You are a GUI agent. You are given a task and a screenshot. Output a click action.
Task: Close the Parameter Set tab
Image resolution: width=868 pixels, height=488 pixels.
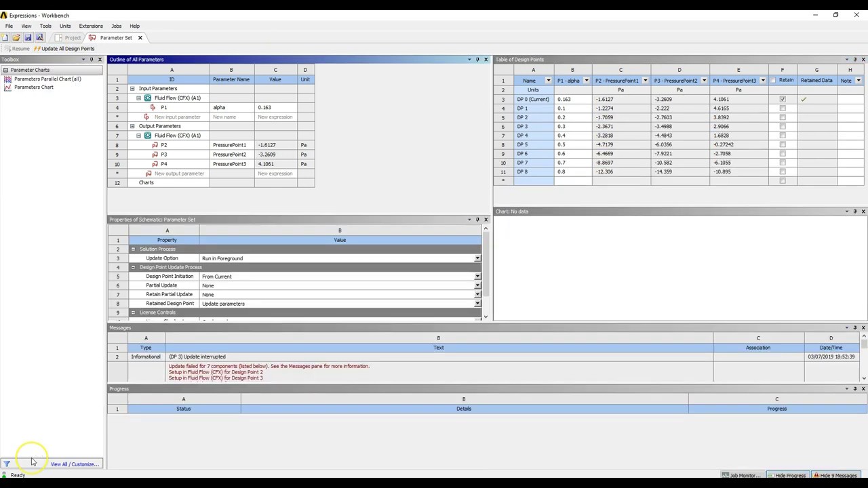[140, 38]
